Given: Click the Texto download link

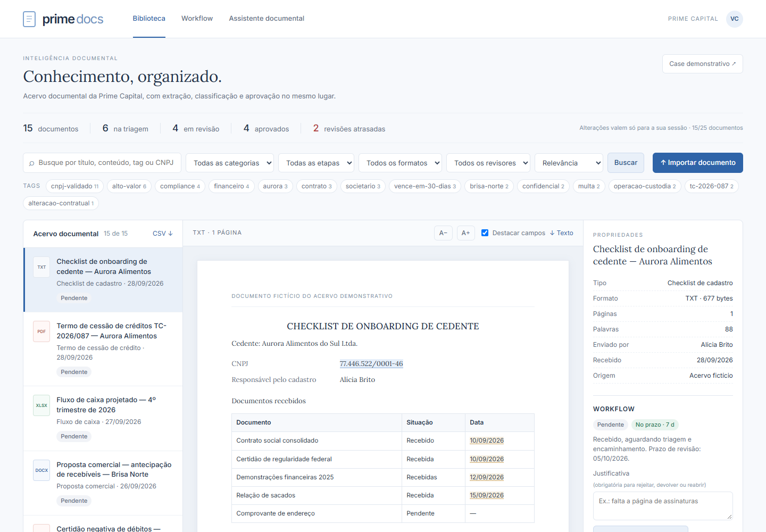Looking at the screenshot, I should [x=562, y=233].
